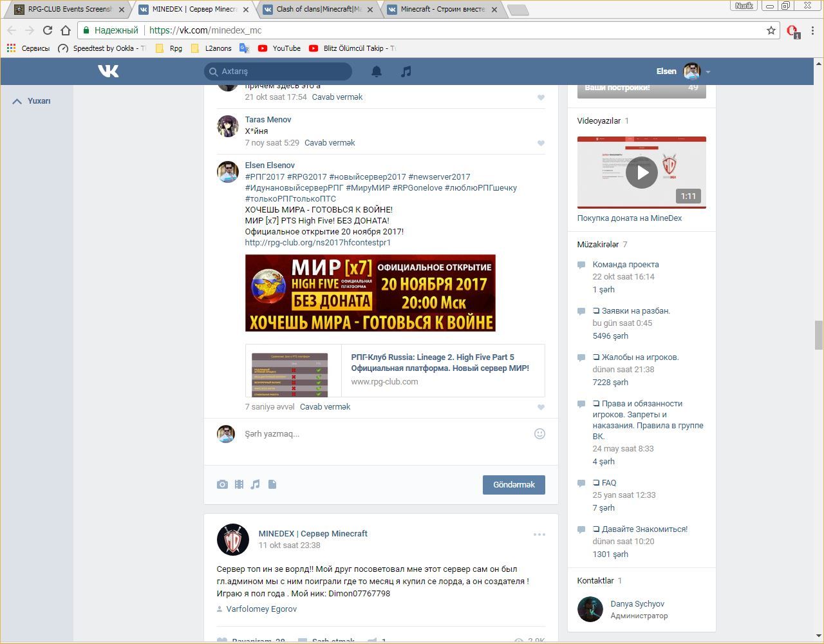The width and height of the screenshot is (824, 644).
Task: Attach a video with the film icon
Action: (239, 484)
